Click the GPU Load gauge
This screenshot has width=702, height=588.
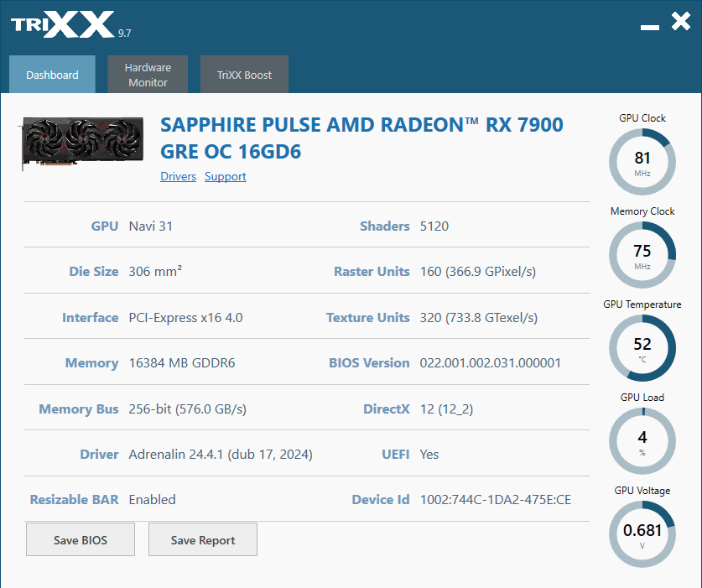click(x=642, y=441)
